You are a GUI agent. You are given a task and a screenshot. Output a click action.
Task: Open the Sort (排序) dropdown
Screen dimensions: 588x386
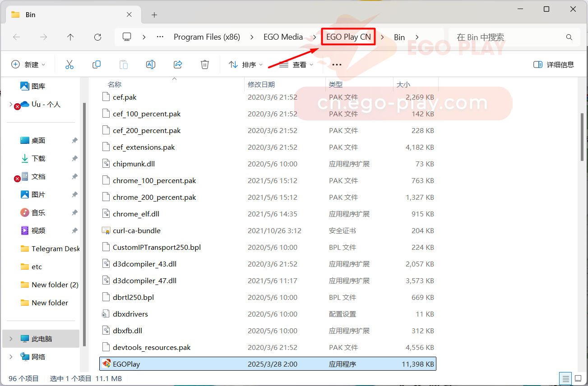[246, 64]
